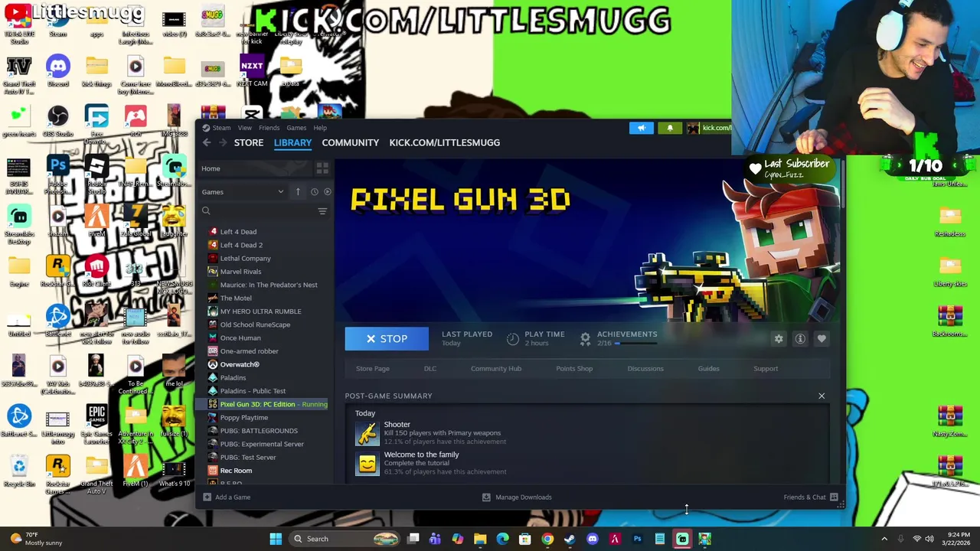Open the Points Shop link

(x=574, y=369)
